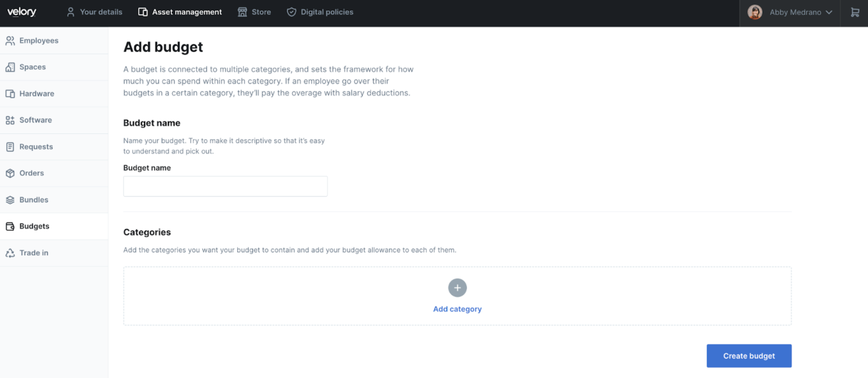Viewport: 868px width, 378px height.
Task: Click the Spaces building icon in sidebar
Action: coord(10,67)
